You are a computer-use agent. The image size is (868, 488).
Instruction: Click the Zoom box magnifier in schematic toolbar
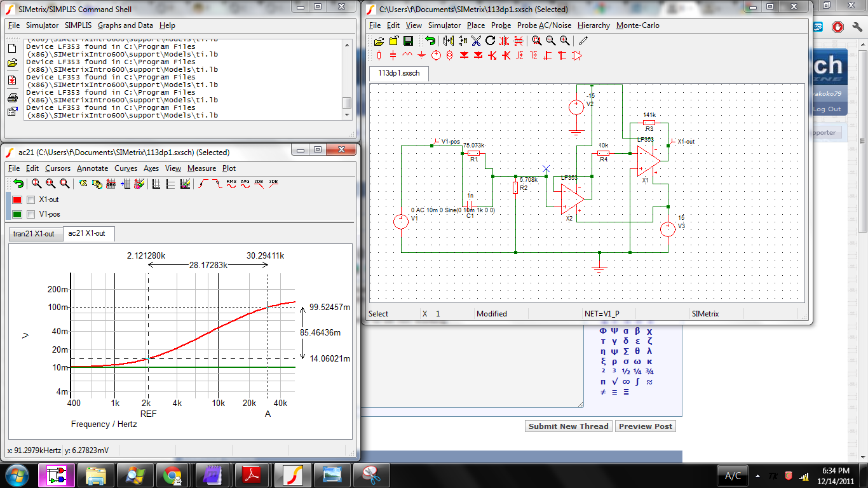536,41
